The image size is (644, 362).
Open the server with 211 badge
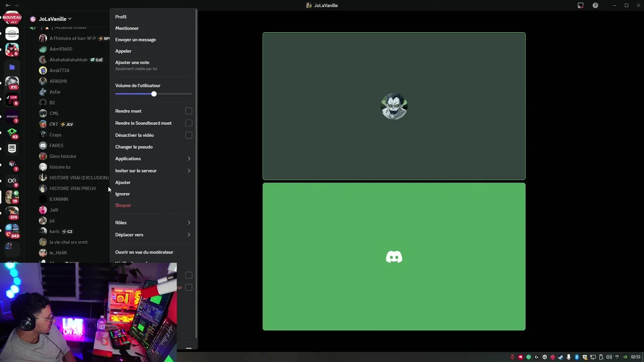point(12,83)
